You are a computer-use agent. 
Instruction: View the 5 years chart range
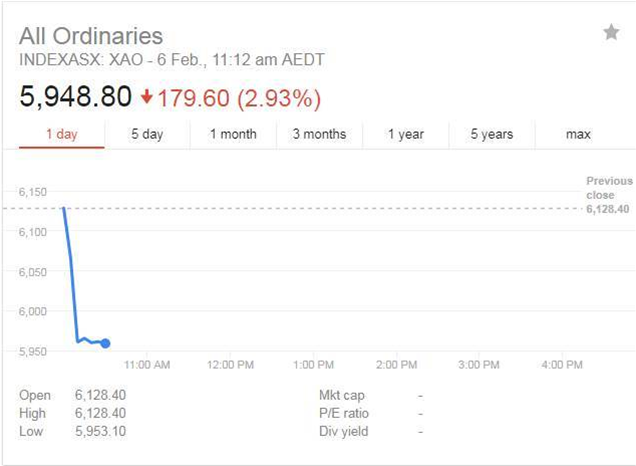(x=492, y=134)
